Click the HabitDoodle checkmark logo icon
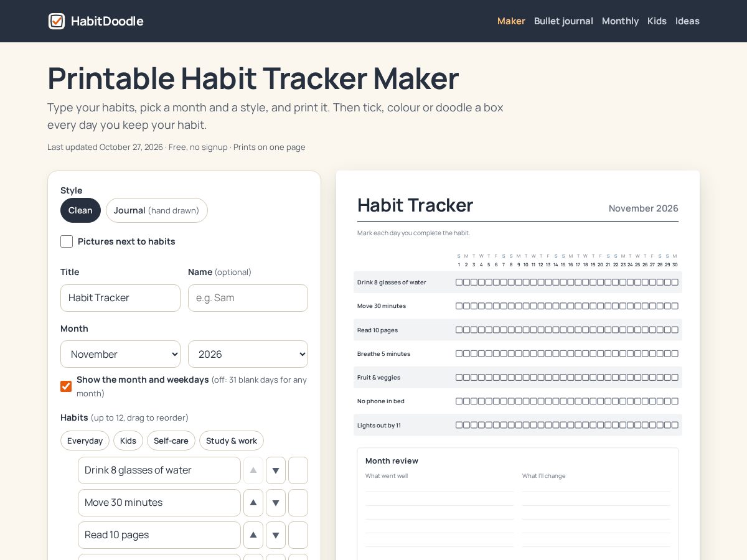747x560 pixels. (57, 21)
